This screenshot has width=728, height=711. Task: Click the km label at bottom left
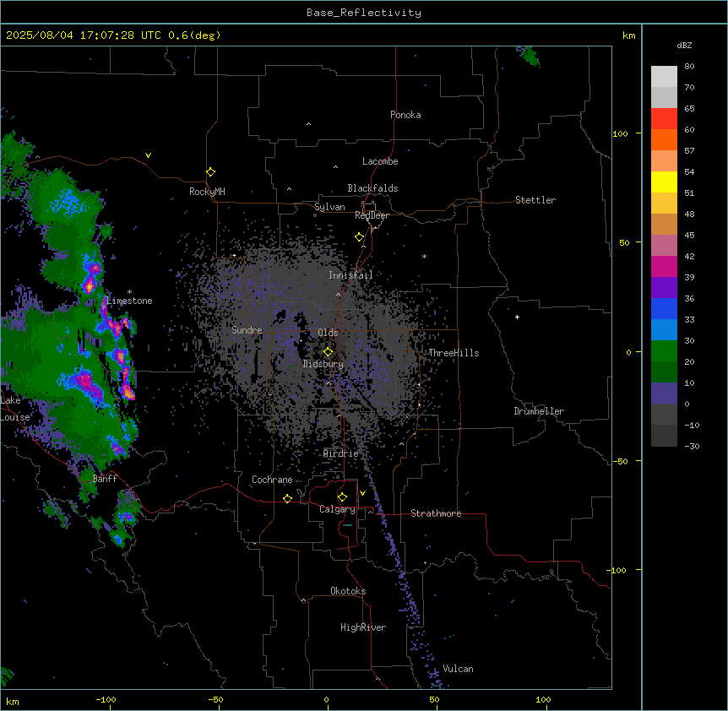[x=13, y=701]
